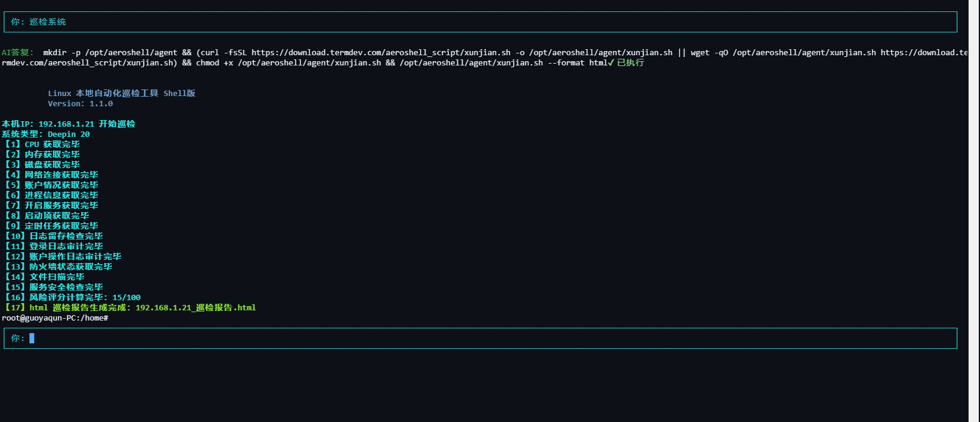Click the '【5】账户情况获取完毕' line

(x=50, y=185)
